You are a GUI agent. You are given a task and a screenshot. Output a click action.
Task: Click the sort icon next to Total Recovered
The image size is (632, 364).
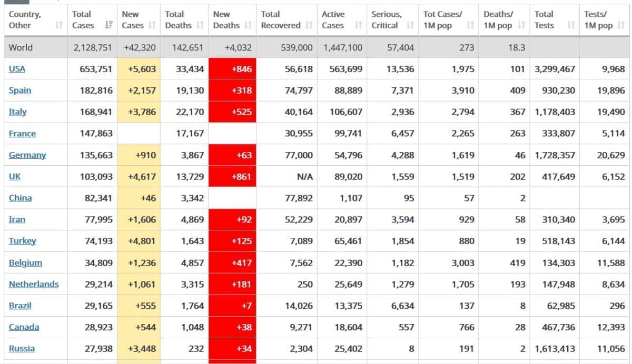pyautogui.click(x=309, y=25)
